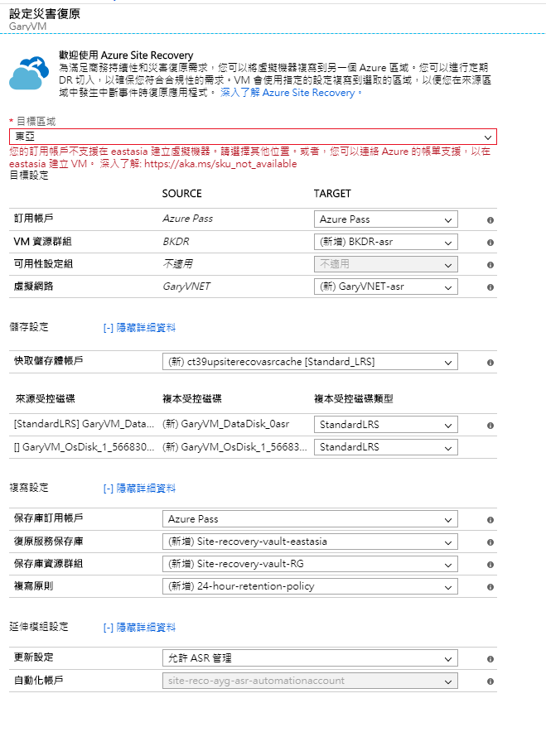
Task: Click the 來源受控磁碟 column header
Action: click(x=46, y=399)
